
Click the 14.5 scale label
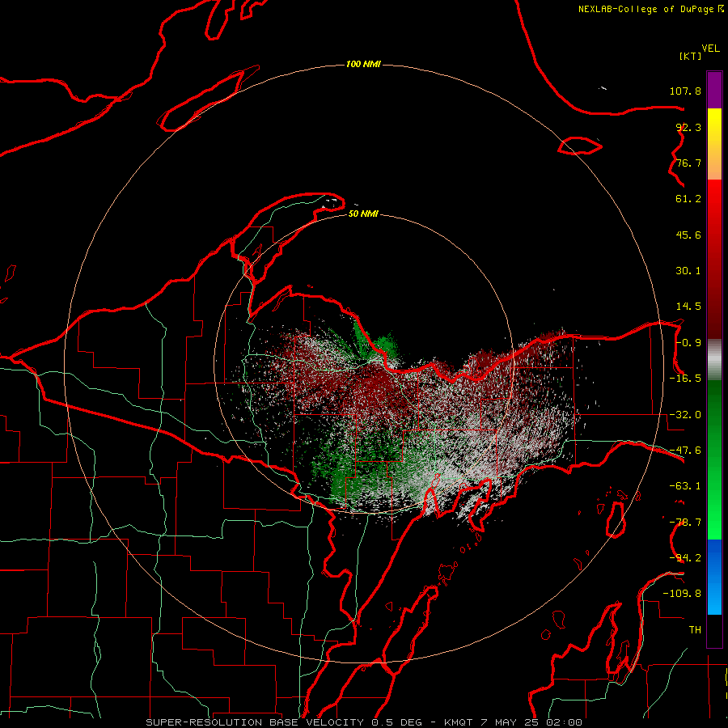point(688,307)
